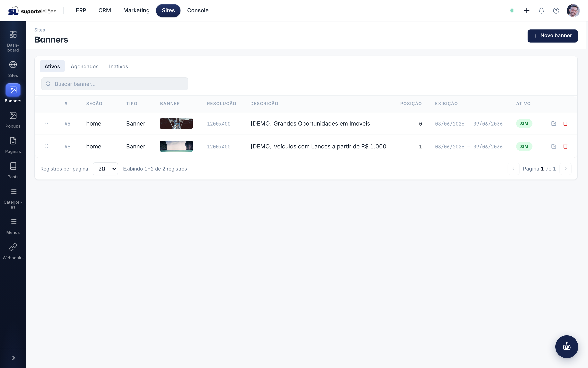The height and width of the screenshot is (368, 588).
Task: Open the Posts sidebar icon
Action: (13, 166)
